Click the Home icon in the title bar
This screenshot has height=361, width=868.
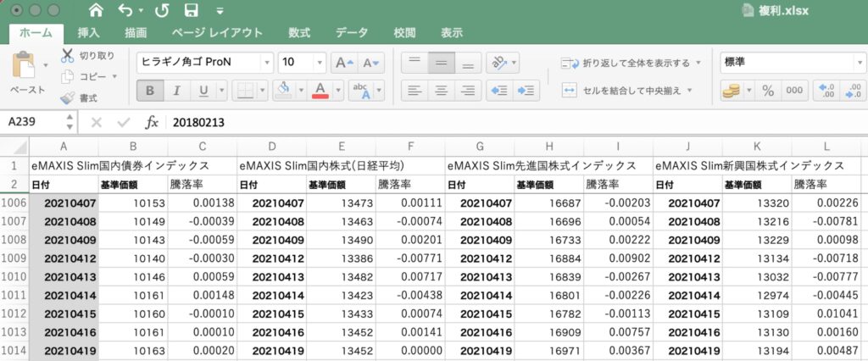(x=96, y=10)
